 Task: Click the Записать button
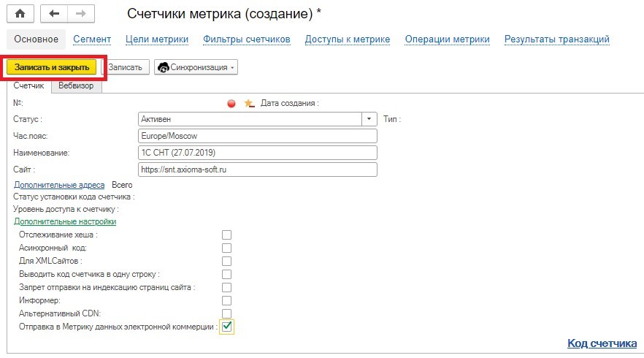(x=124, y=67)
